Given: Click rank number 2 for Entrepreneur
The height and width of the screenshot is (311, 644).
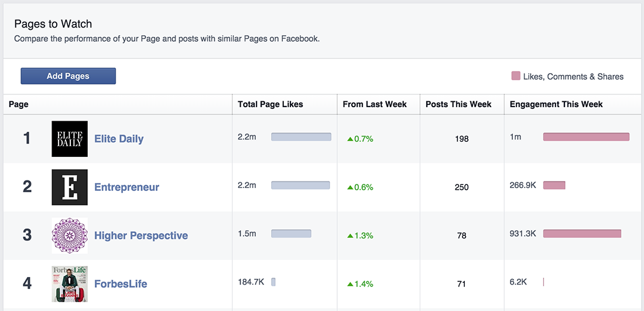Looking at the screenshot, I should (27, 187).
